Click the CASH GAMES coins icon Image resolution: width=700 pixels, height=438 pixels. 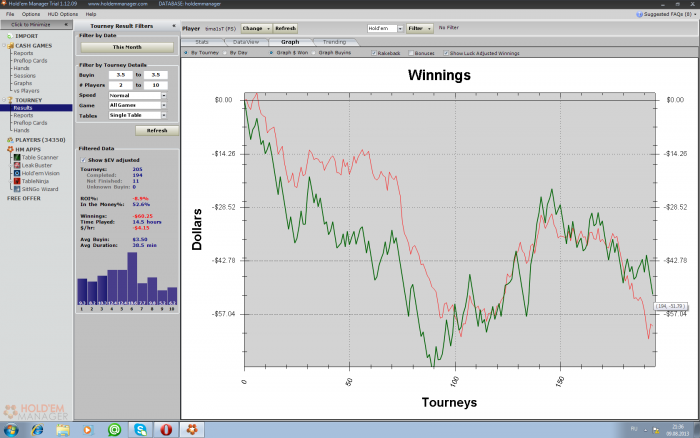[x=10, y=46]
